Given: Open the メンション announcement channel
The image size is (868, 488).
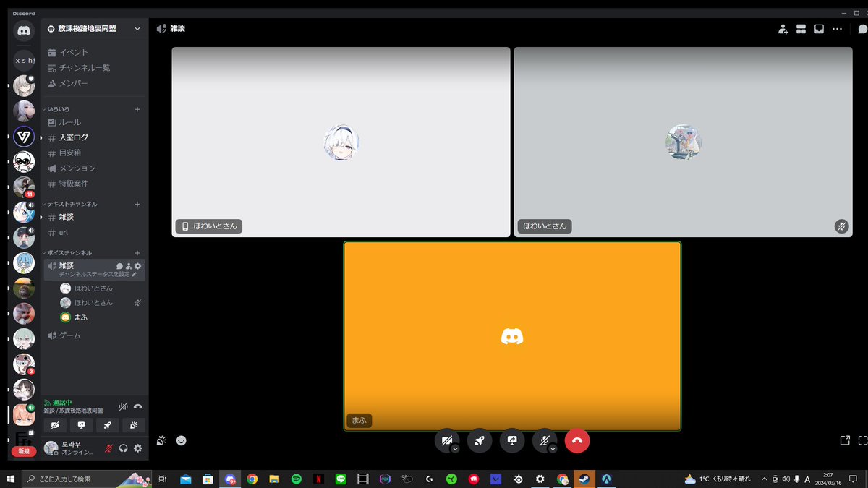Looking at the screenshot, I should 95,168.
